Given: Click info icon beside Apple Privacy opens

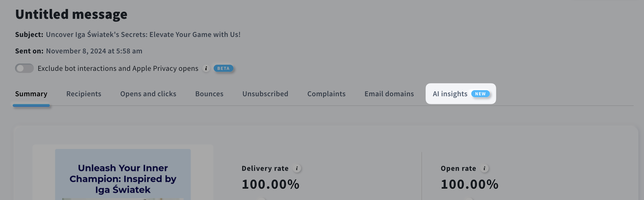Looking at the screenshot, I should point(206,68).
